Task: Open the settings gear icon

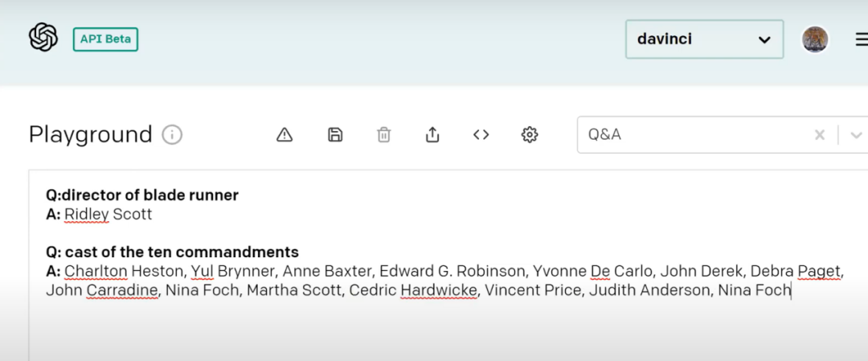Action: (530, 134)
